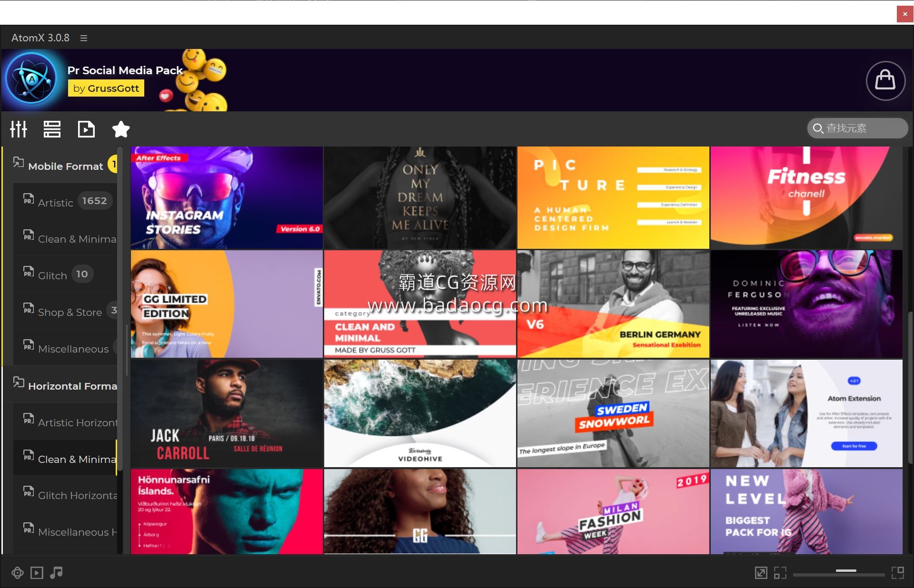Adjust the thumbnail size slider
The width and height of the screenshot is (914, 588).
click(839, 573)
